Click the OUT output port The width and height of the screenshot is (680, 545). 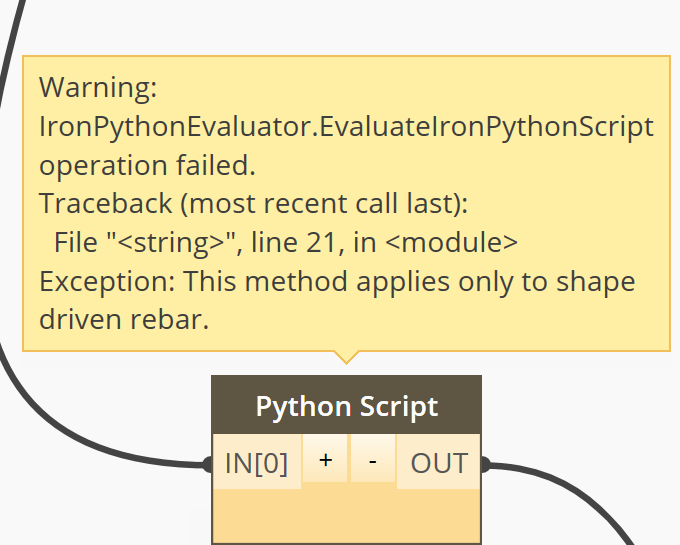(439, 464)
